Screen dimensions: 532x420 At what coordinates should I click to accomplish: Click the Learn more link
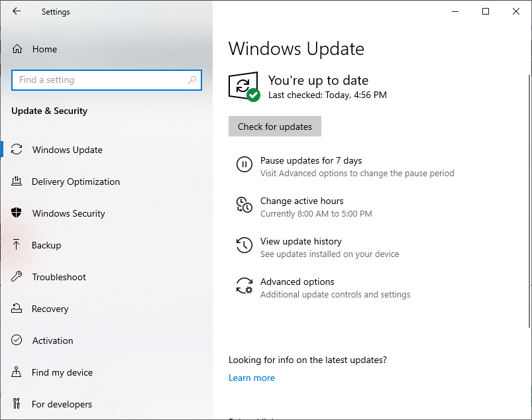pyautogui.click(x=252, y=378)
